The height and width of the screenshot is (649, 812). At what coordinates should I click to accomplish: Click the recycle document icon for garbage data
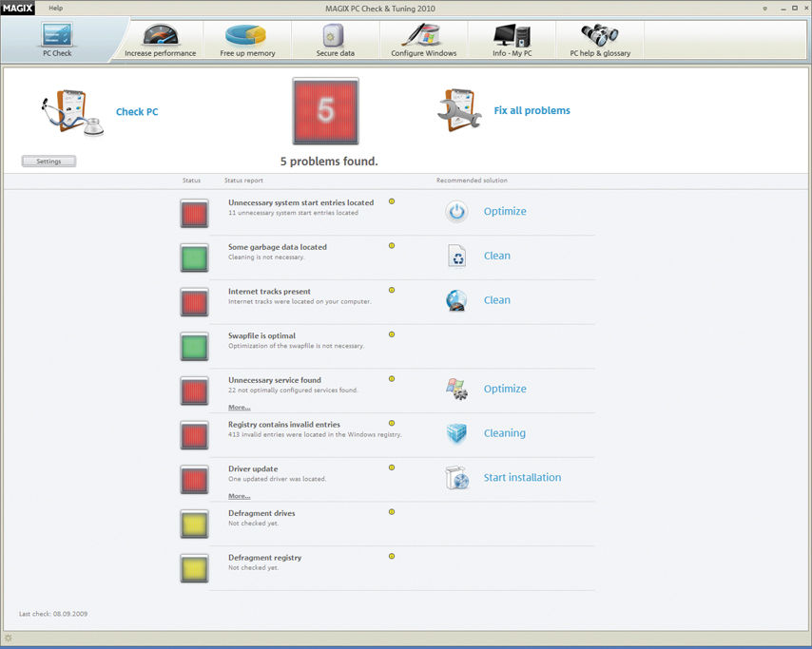[x=456, y=256]
